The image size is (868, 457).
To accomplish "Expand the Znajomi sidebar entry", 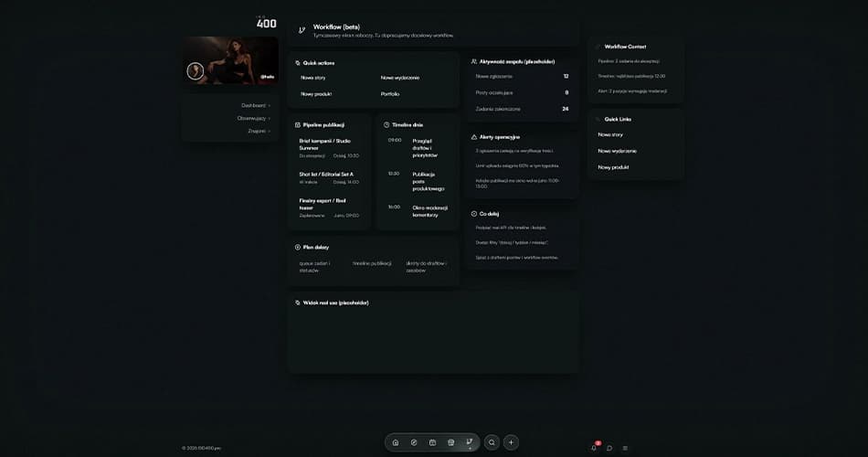I will 259,131.
